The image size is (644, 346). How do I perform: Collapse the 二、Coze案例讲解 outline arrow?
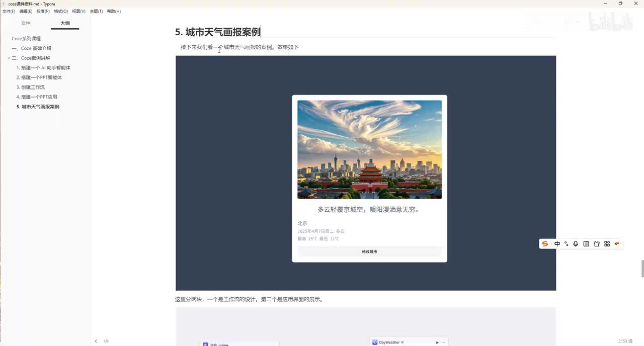pos(9,58)
